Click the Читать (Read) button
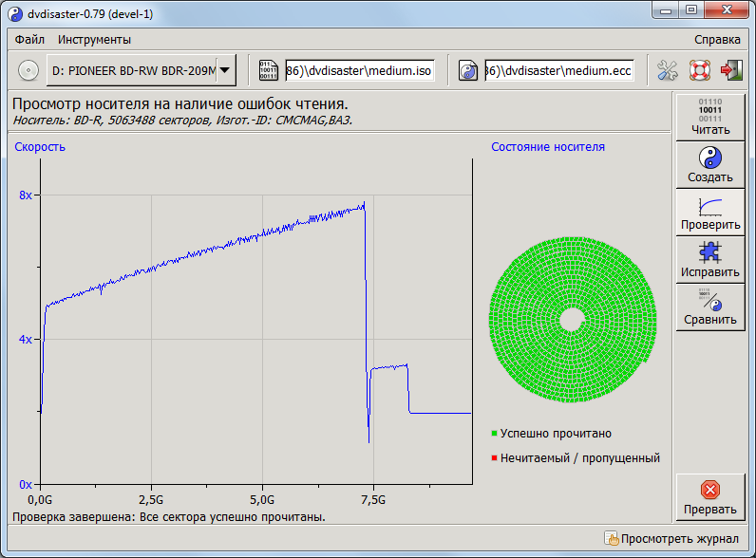756x558 pixels. [x=710, y=116]
